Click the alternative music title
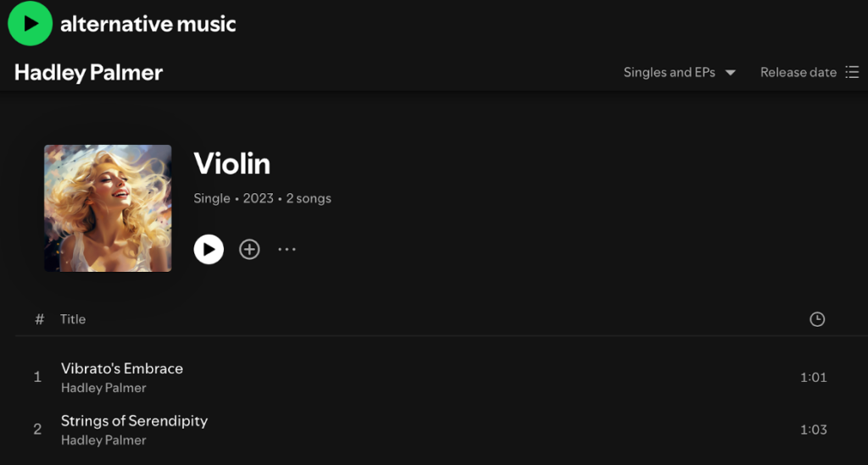Screen dimensions: 868x465 click(147, 24)
